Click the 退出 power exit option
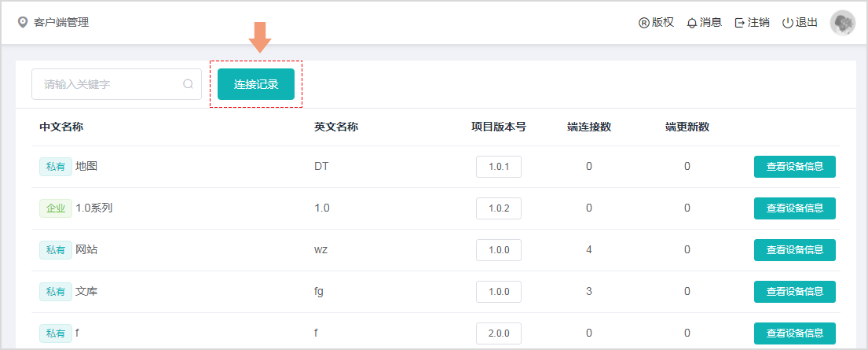868x350 pixels. [800, 22]
